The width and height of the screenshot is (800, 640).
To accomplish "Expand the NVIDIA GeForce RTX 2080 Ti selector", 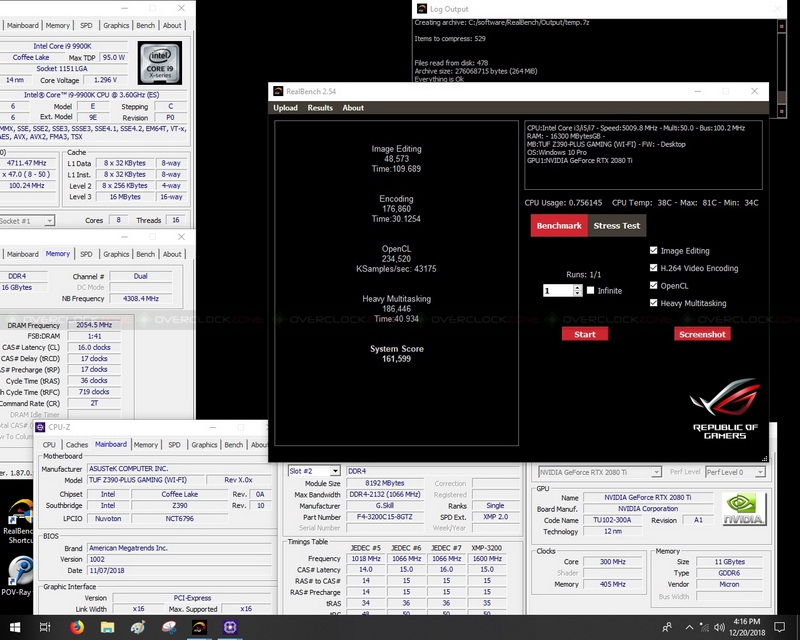I will coord(656,472).
